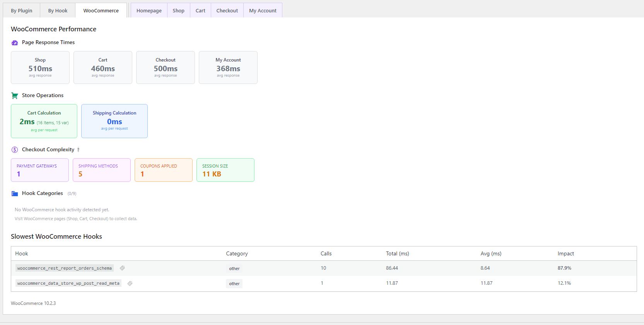Select the Shipping Calculation 0ms card
Viewport: 644px width, 325px height.
[x=114, y=121]
